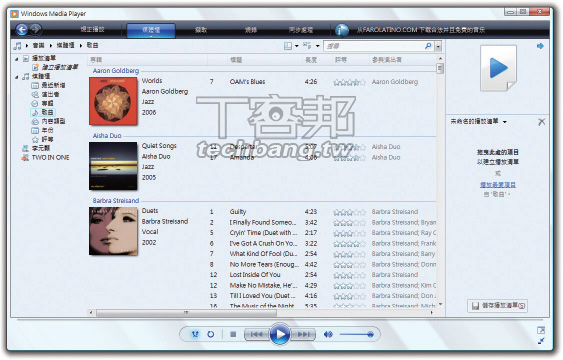Switch to compact mode icon
This screenshot has height=360, width=563.
pyautogui.click(x=541, y=341)
